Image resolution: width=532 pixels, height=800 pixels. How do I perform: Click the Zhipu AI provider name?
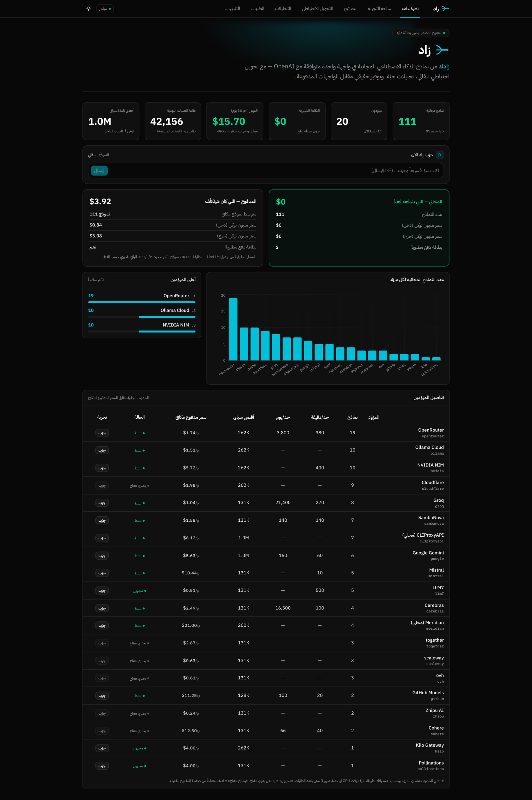[x=434, y=710]
